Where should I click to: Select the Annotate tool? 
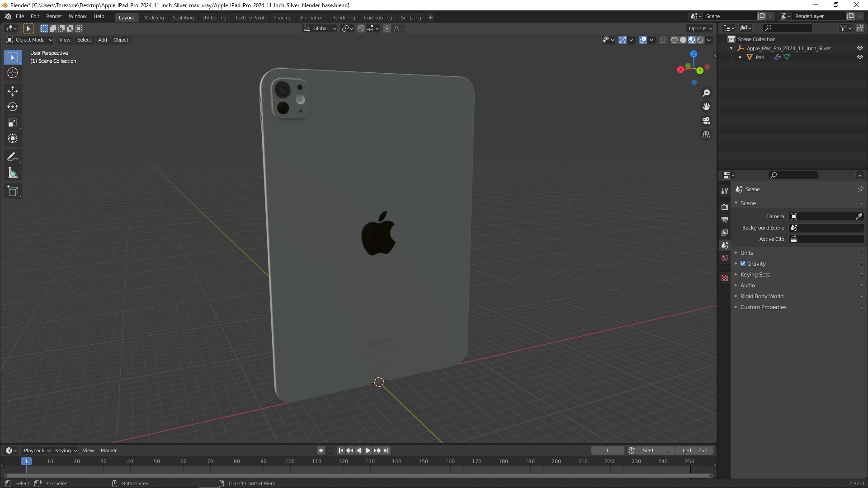(13, 157)
